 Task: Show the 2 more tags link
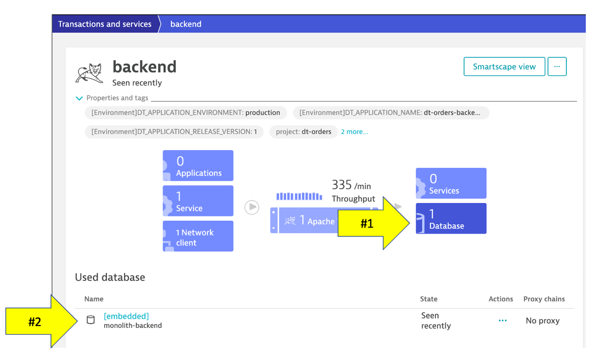(354, 132)
